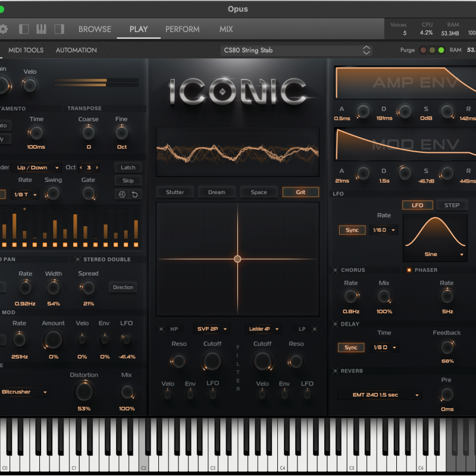Toggle the LFO Sync button
This screenshot has width=476, height=476.
[352, 230]
